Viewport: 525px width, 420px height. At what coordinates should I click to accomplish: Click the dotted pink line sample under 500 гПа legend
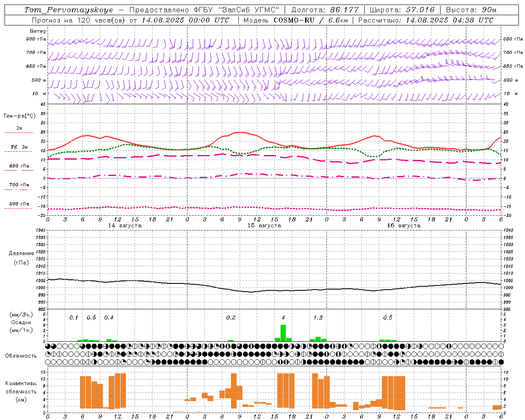click(x=18, y=208)
